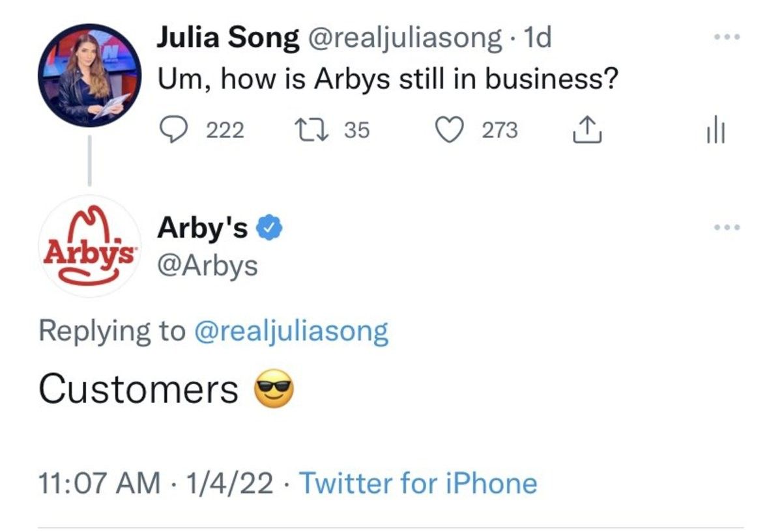The width and height of the screenshot is (782, 532).
Task: Open the Twitter for iPhone source link
Action: point(418,484)
